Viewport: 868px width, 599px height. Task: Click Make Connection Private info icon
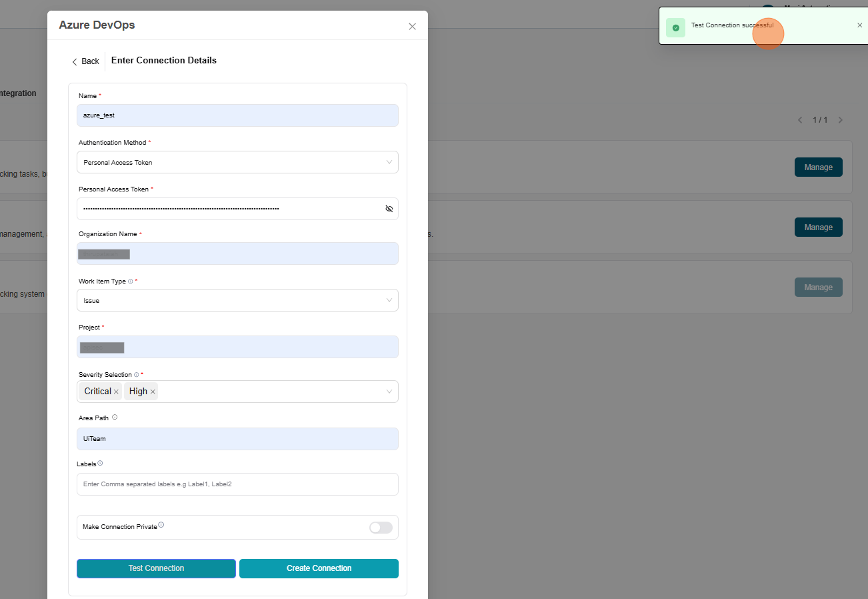coord(161,525)
